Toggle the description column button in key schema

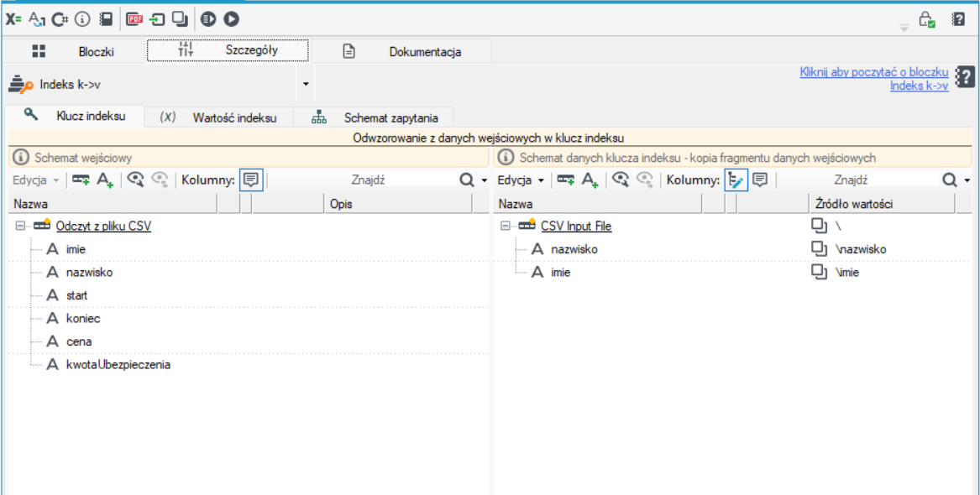760,180
